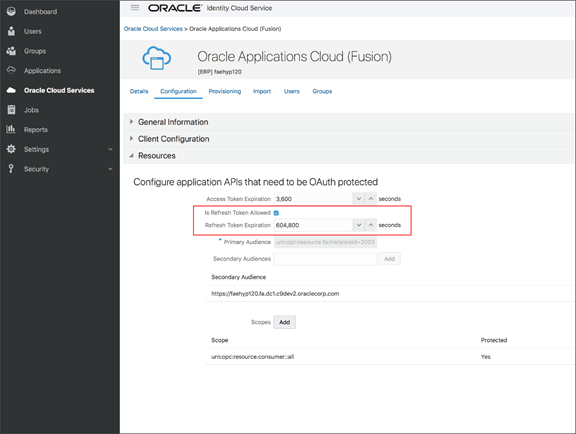Viewport: 576px width, 434px height.
Task: Click the Security key icon in the sidebar
Action: (11, 169)
